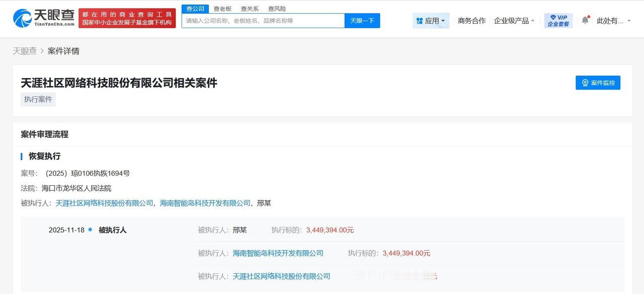Viewport: 644px width, 294px height.
Task: Click 执行标的 amount in 邢某 row
Action: click(x=330, y=230)
